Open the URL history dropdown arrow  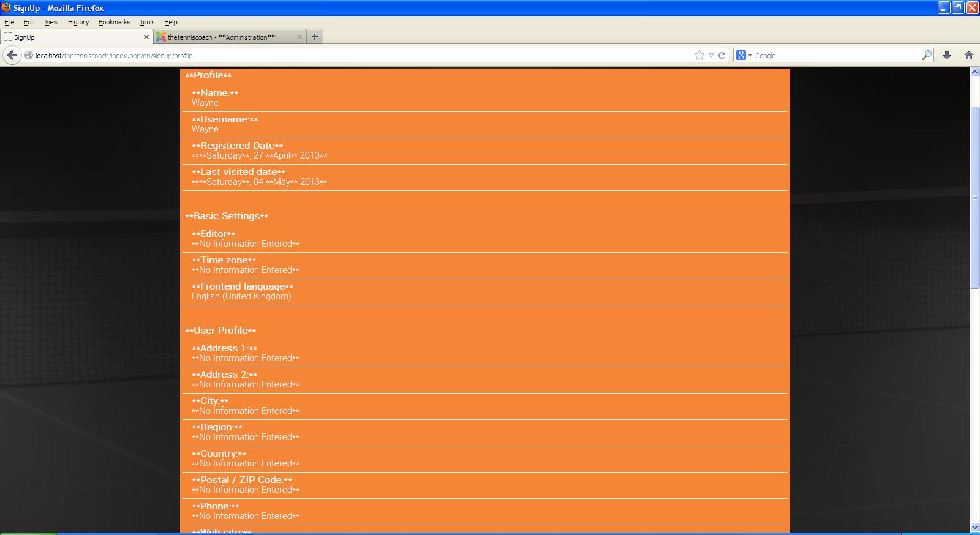tap(711, 55)
